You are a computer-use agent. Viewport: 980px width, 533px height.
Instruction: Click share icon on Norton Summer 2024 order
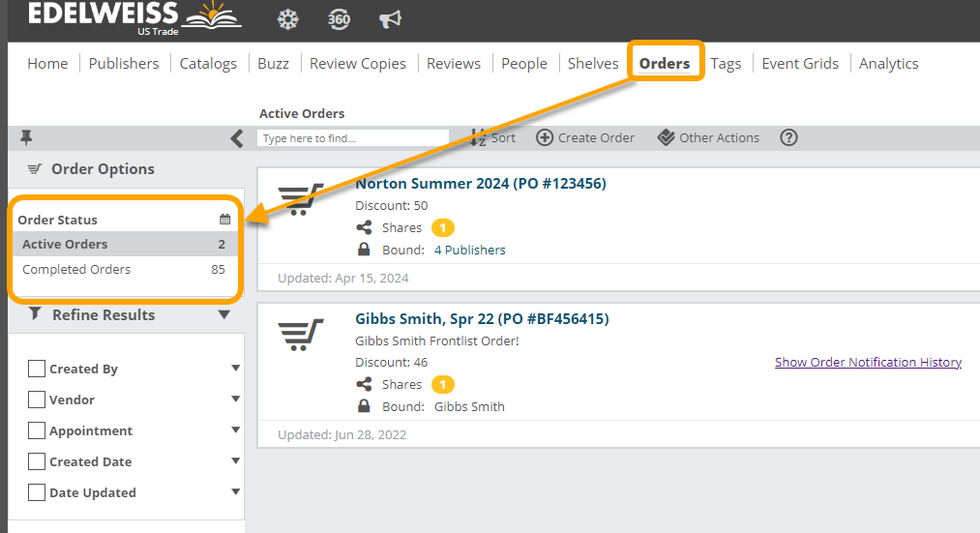(364, 227)
